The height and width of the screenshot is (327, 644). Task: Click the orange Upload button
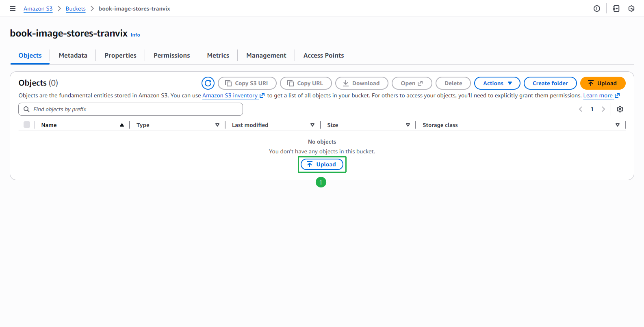603,83
